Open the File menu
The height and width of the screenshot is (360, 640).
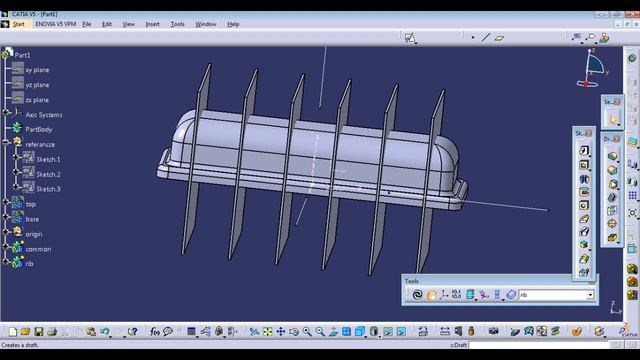click(x=87, y=24)
